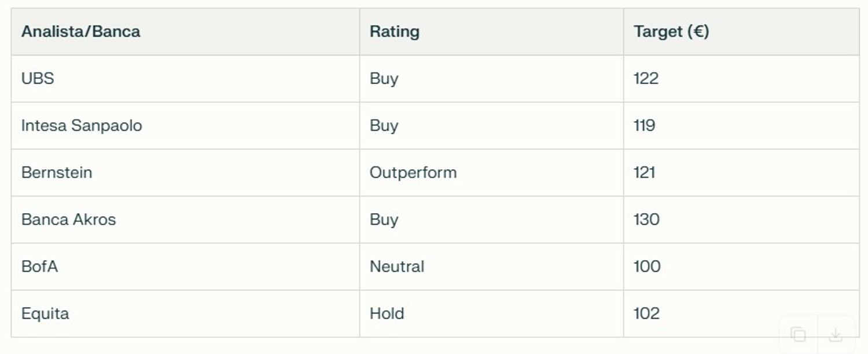The height and width of the screenshot is (354, 868).
Task: Click the BofA cell
Action: coord(185,267)
